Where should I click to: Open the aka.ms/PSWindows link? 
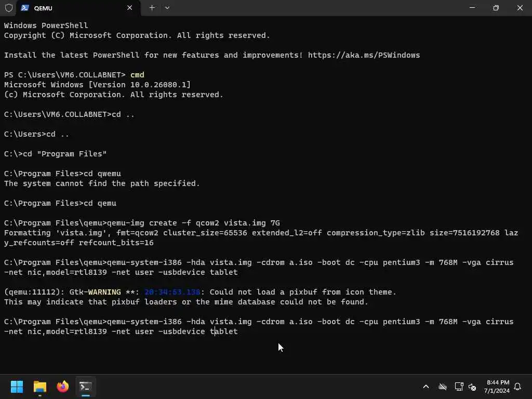pyautogui.click(x=364, y=55)
